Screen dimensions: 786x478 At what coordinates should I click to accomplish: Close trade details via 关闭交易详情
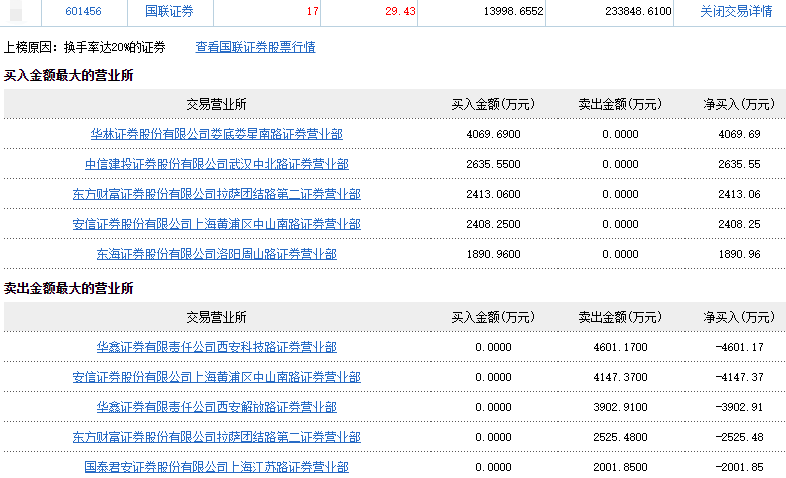pyautogui.click(x=735, y=12)
